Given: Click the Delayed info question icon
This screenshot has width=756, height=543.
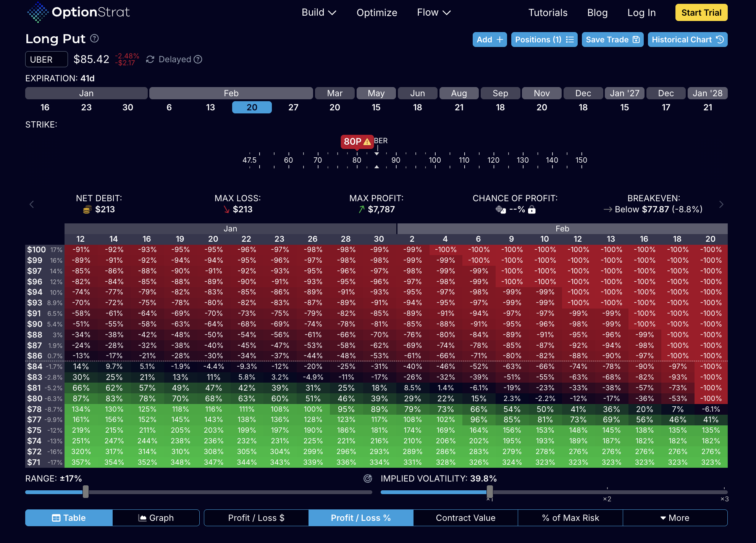Looking at the screenshot, I should coord(198,59).
